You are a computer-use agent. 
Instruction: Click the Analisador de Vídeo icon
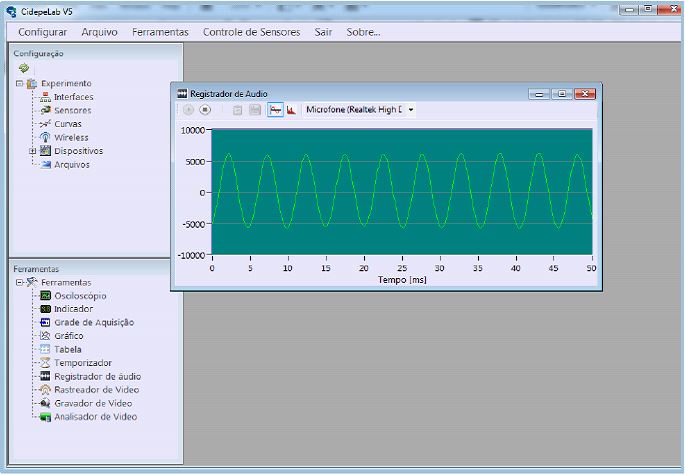(45, 417)
